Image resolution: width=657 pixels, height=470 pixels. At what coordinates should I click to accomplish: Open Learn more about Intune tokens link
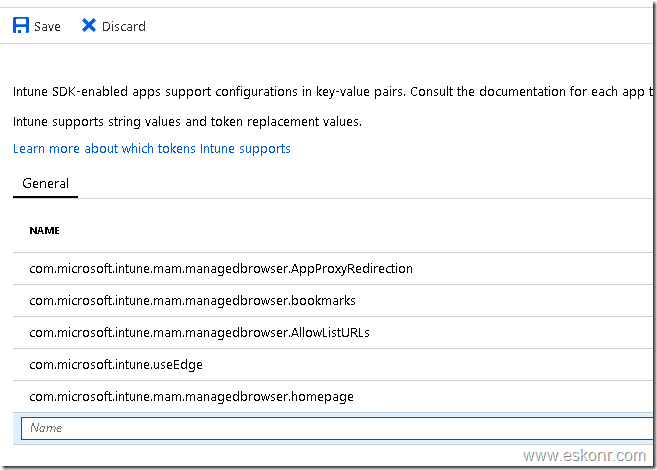click(152, 148)
